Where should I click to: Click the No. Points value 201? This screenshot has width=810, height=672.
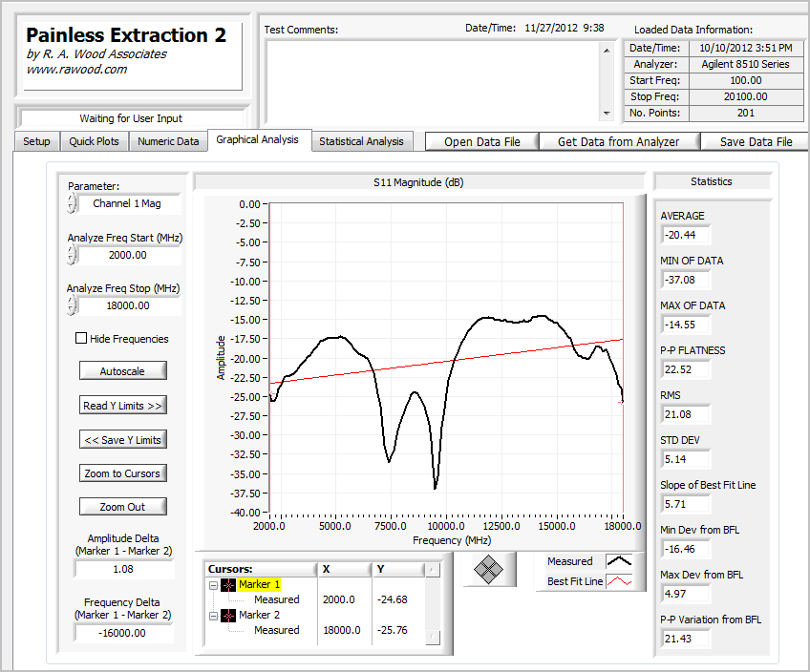coord(745,113)
